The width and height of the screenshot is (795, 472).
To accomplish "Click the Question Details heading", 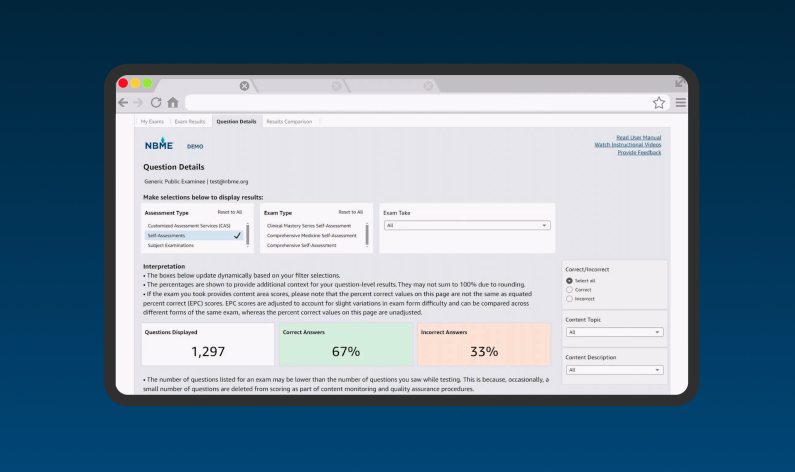I will [x=173, y=167].
